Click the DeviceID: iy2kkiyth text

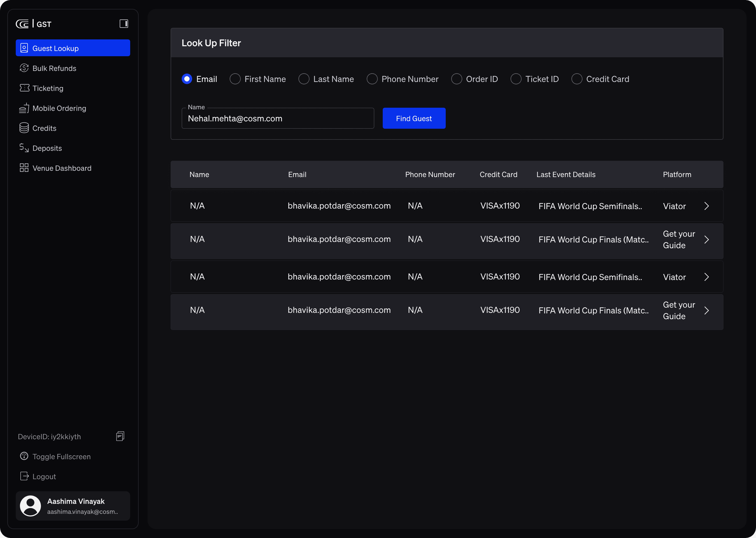[49, 437]
